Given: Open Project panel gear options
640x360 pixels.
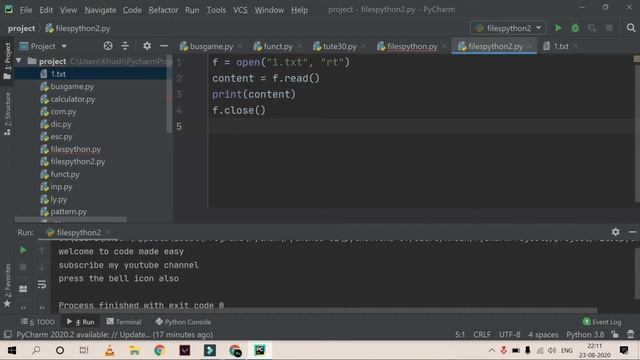Looking at the screenshot, I should point(147,46).
